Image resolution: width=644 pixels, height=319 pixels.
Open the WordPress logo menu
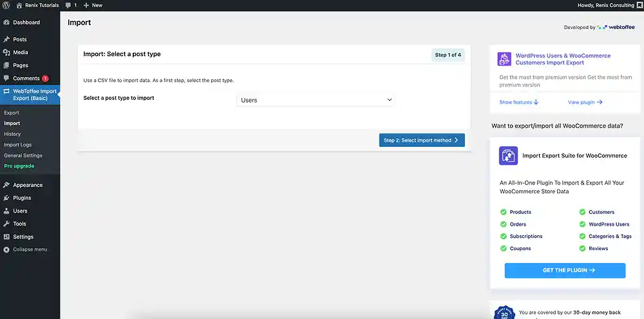click(6, 5)
